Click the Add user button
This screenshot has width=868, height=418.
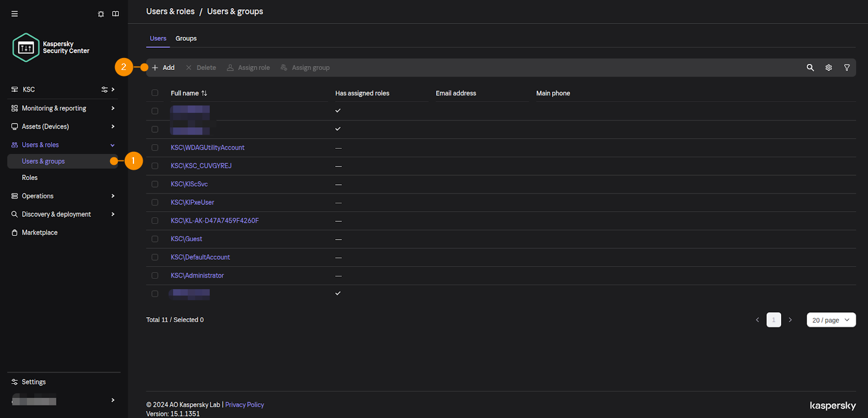[163, 68]
